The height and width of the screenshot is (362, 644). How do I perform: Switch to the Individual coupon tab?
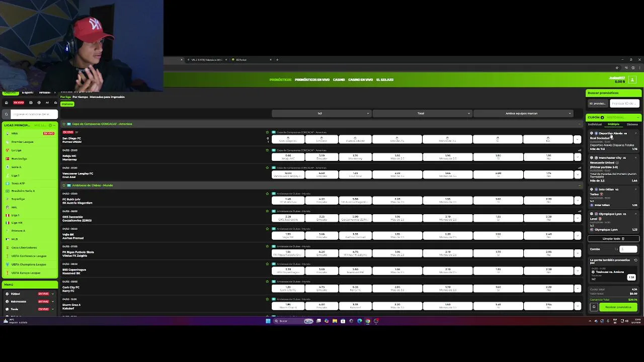(x=595, y=124)
